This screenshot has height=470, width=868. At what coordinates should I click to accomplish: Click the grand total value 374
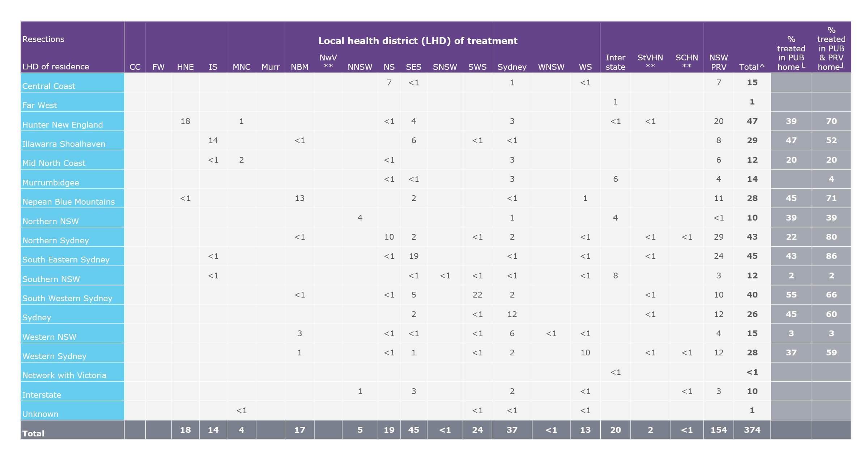pos(752,430)
